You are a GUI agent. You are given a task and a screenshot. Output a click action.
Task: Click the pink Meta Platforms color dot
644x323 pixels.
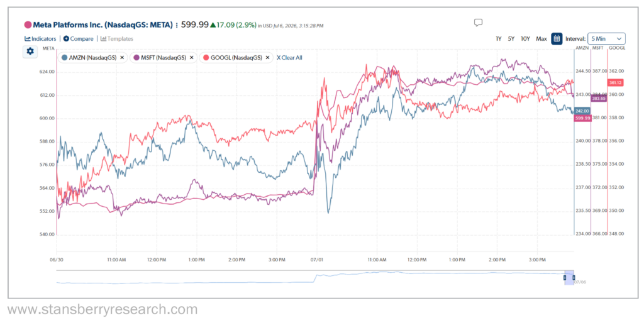(x=28, y=25)
